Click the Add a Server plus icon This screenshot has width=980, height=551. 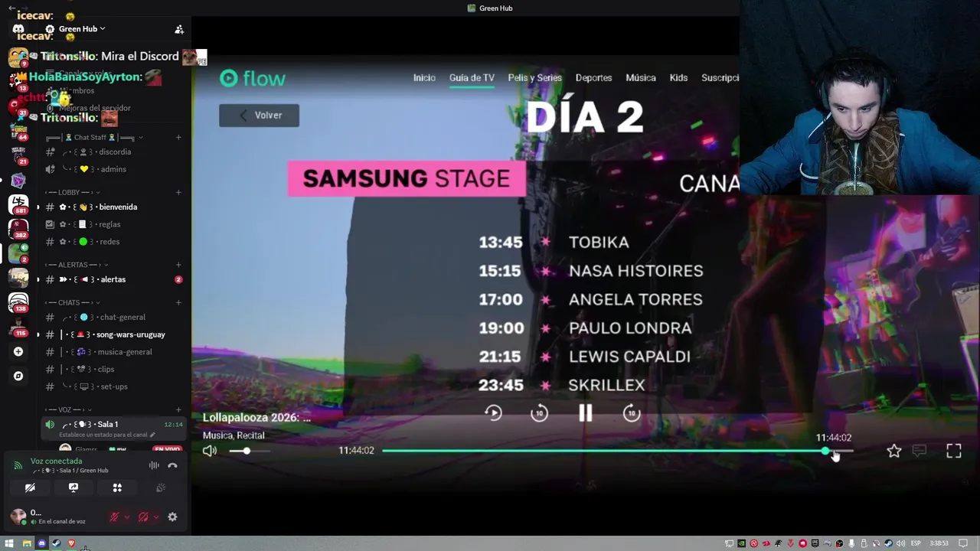[x=18, y=352]
